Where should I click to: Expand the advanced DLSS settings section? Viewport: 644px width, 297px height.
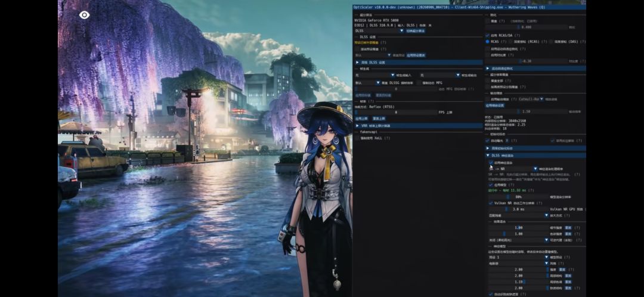pos(419,63)
